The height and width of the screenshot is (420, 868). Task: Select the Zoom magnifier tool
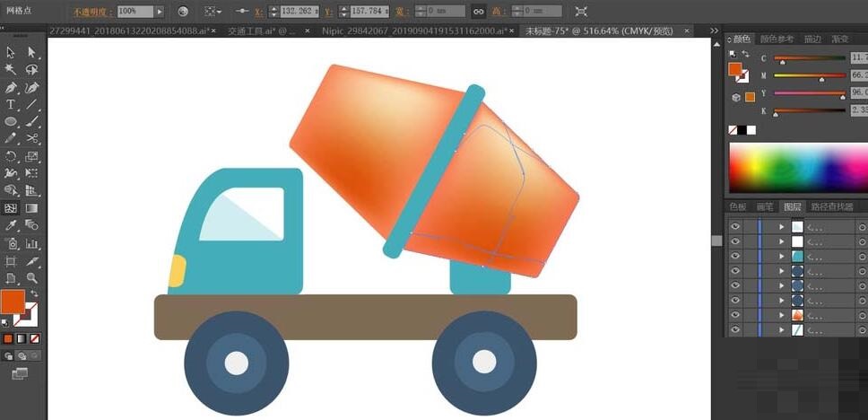pyautogui.click(x=32, y=277)
